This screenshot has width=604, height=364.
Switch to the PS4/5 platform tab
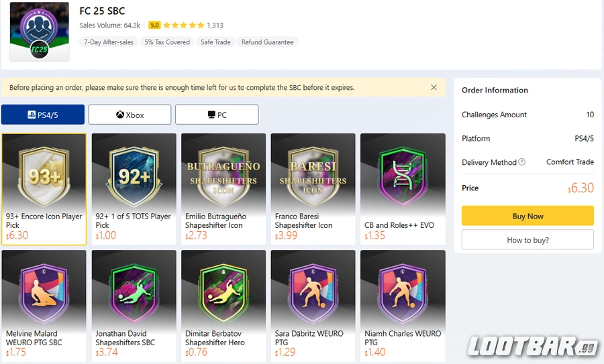tap(43, 115)
